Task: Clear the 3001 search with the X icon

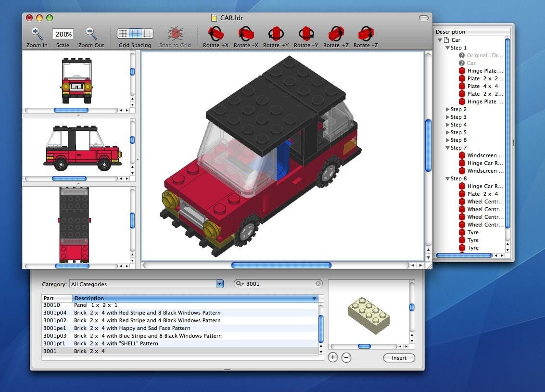Action: (x=318, y=284)
